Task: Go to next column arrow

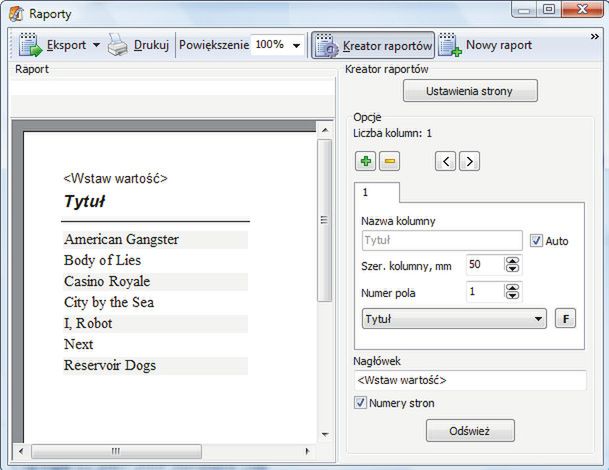Action: [x=468, y=161]
